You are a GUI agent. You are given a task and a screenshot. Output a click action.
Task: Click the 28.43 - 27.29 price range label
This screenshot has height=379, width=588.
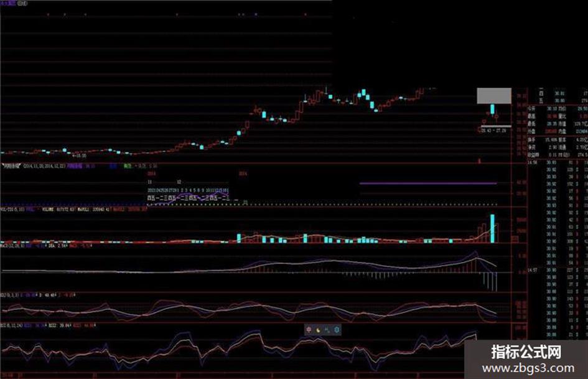493,131
